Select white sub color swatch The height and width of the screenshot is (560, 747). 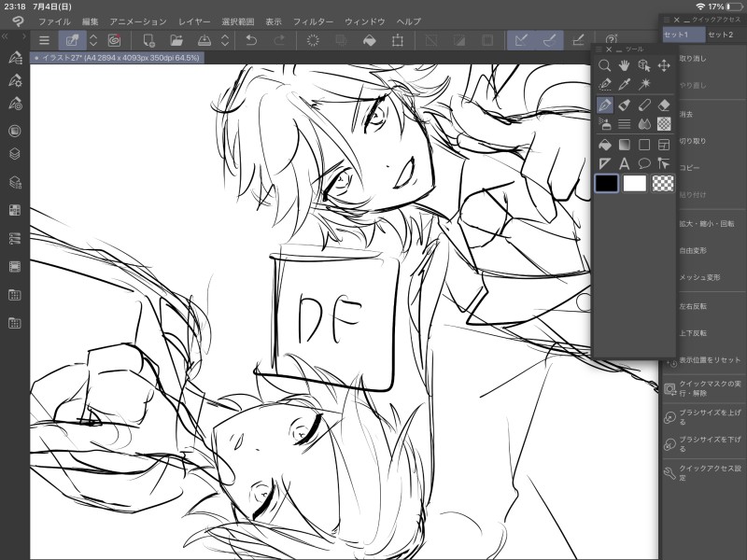click(635, 183)
